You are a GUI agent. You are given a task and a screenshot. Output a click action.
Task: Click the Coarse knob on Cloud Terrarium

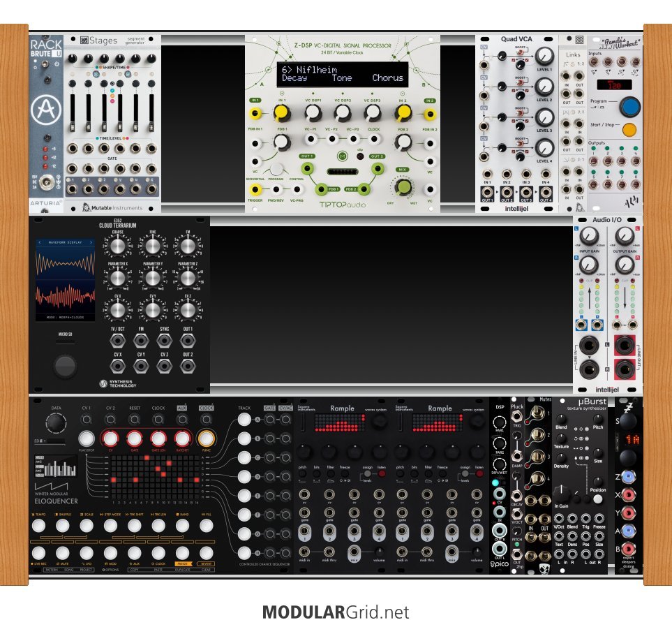[x=117, y=246]
